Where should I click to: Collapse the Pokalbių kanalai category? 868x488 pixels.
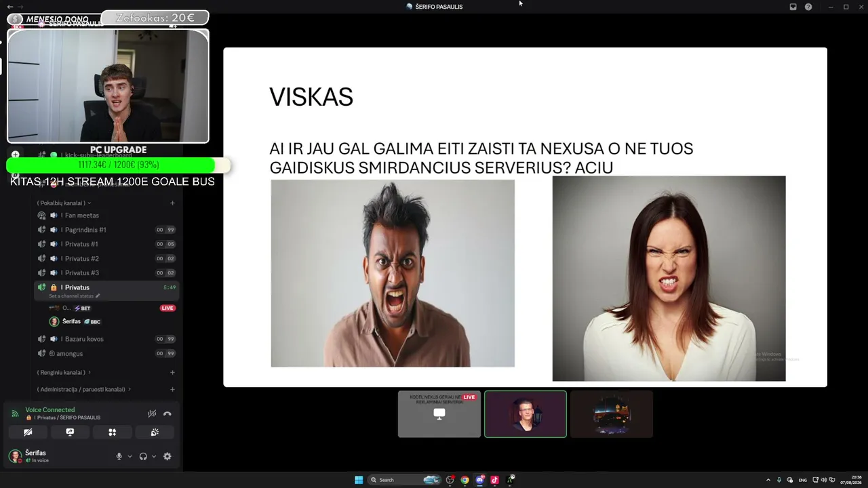tap(64, 203)
